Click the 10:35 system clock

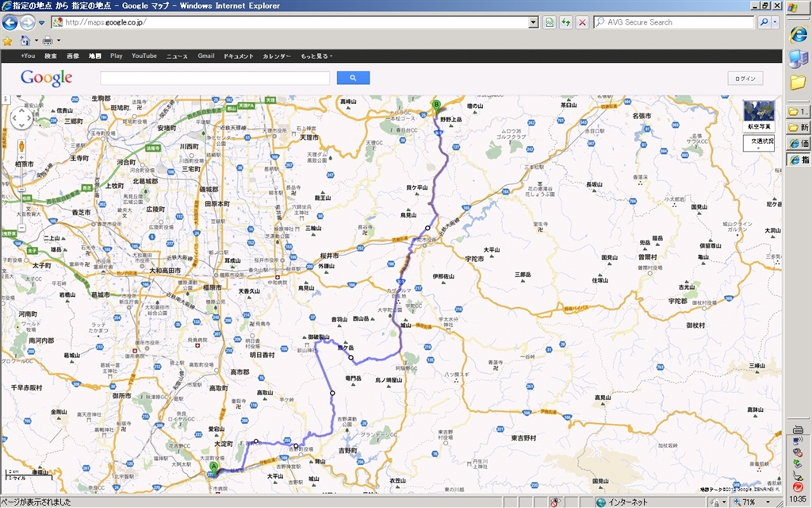click(x=798, y=499)
